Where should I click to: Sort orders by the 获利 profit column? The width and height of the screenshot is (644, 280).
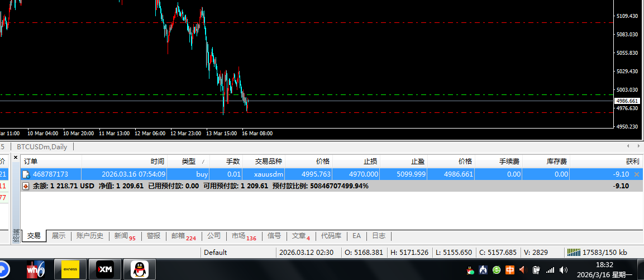[x=632, y=161]
